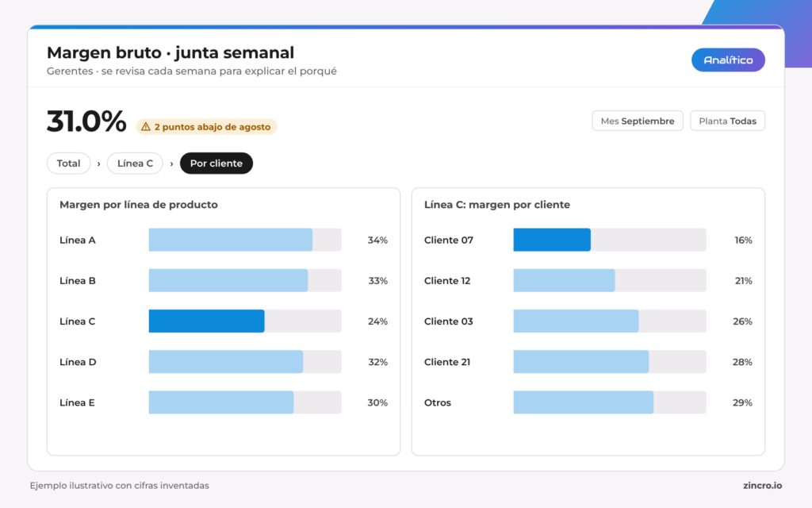Click the Línea E row label
Image resolution: width=812 pixels, height=508 pixels.
[77, 402]
